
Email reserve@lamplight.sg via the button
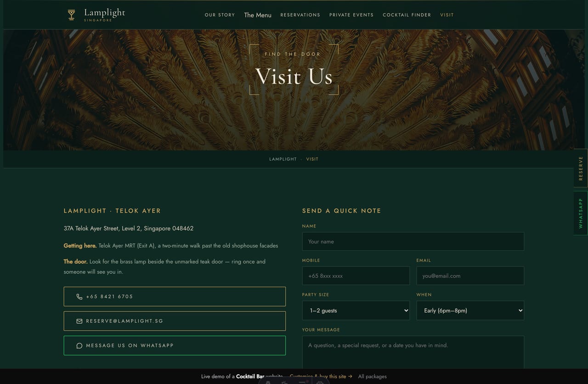(175, 321)
